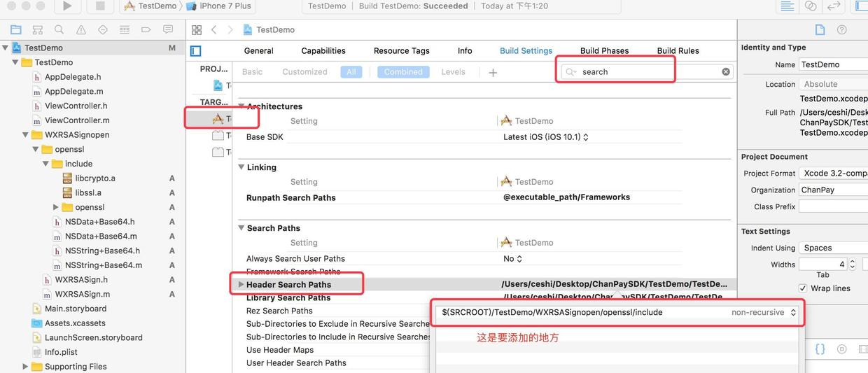Stop the running task with Stop button
Image resolution: width=868 pixels, height=373 pixels.
[100, 6]
